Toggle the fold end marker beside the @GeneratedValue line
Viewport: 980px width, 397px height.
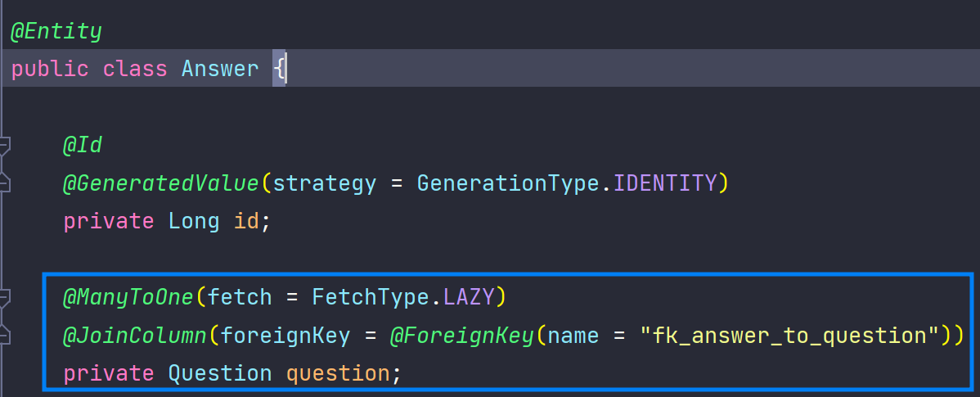click(4, 183)
